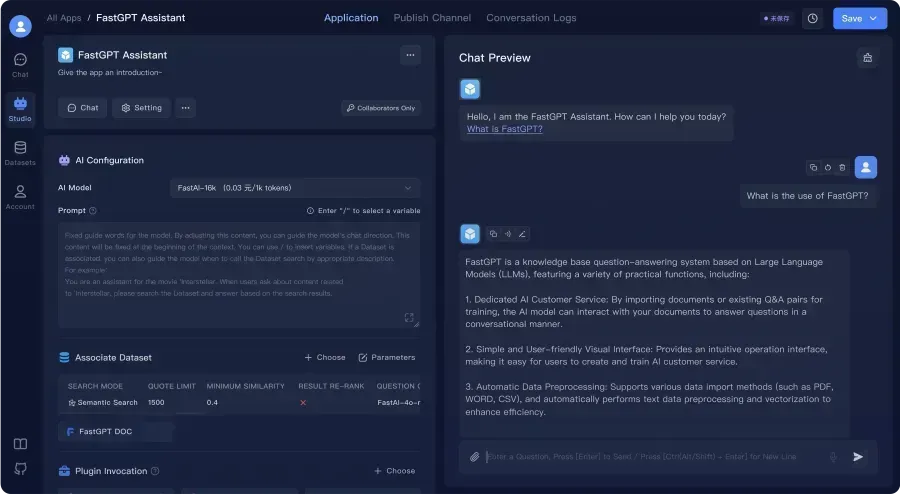Click the info icon beside variable hint
Screen dimensions: 900x494
[311, 211]
